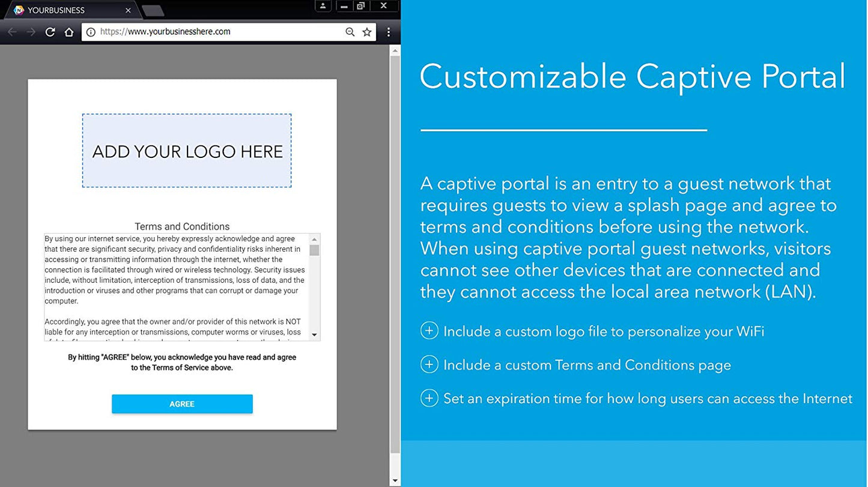Expand "Include a custom logo file" plus icon

[x=429, y=331]
